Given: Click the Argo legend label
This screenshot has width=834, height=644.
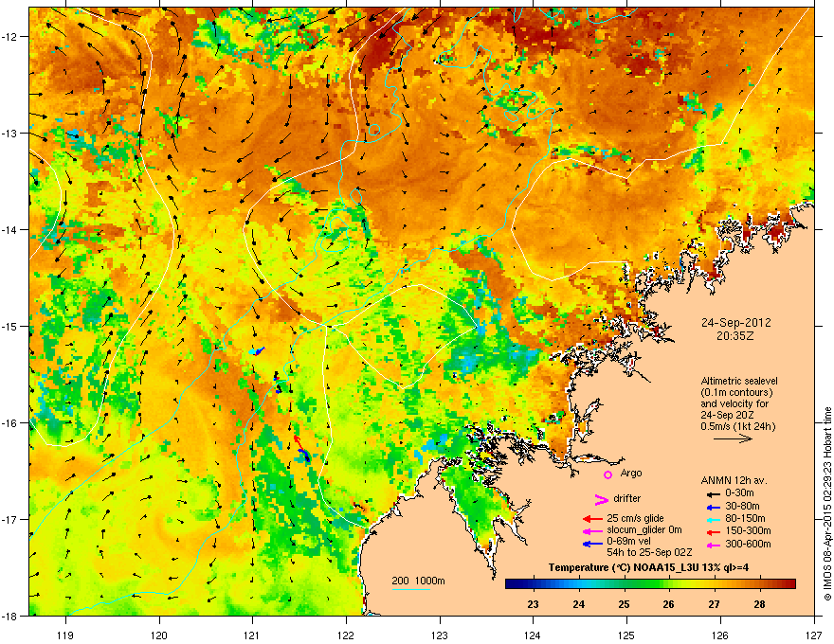Looking at the screenshot, I should [x=631, y=473].
